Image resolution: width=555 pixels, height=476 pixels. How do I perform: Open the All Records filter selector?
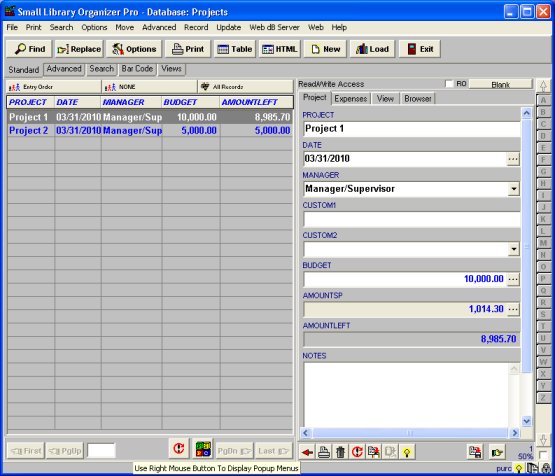[x=245, y=87]
